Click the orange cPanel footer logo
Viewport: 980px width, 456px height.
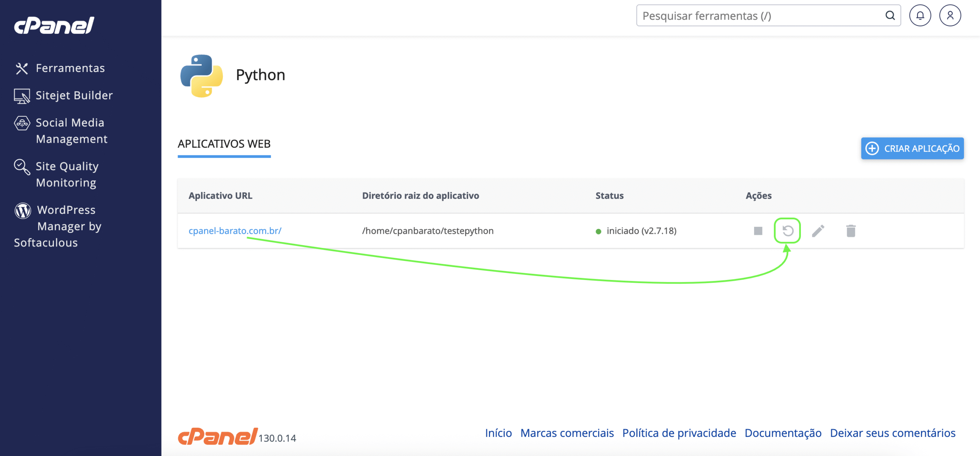tap(217, 436)
